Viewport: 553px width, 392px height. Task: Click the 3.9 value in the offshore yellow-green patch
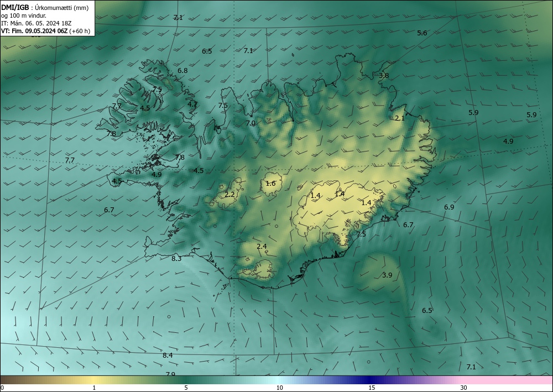pyautogui.click(x=387, y=275)
